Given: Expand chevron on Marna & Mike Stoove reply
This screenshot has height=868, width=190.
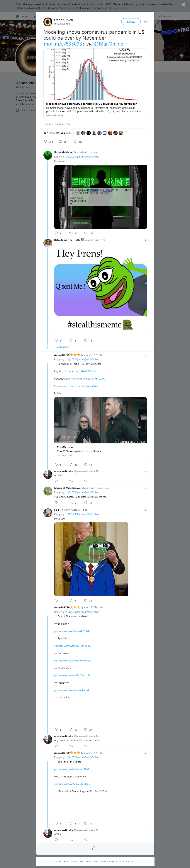Looking at the screenshot, I should (145, 488).
